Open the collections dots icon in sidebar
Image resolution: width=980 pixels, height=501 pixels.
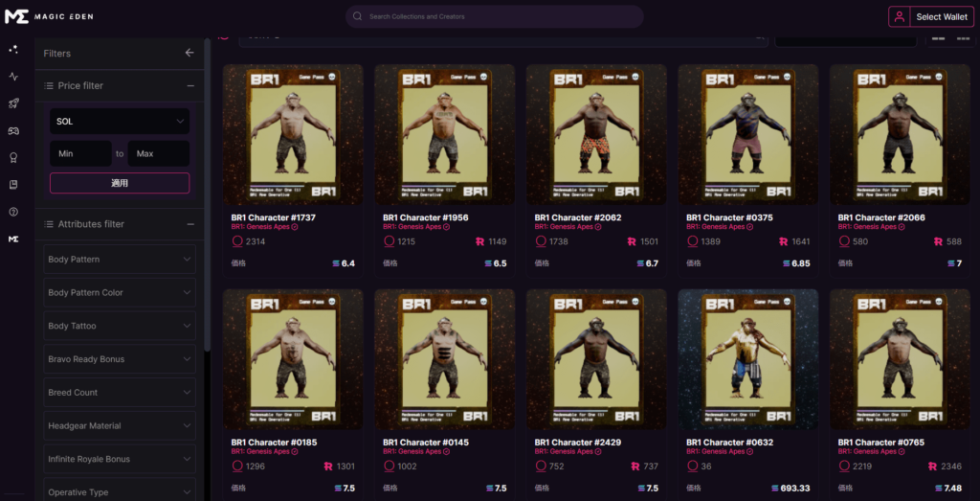point(13,49)
